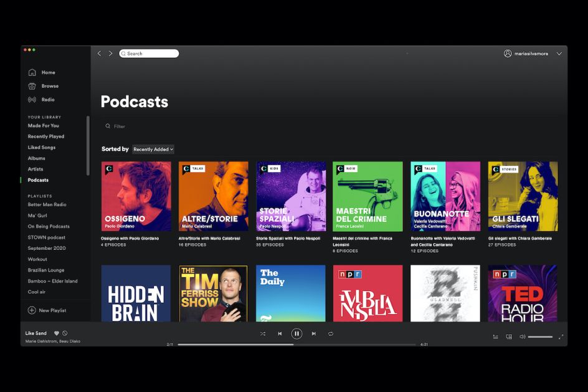The height and width of the screenshot is (392, 588).
Task: Go to the previous track
Action: point(280,333)
